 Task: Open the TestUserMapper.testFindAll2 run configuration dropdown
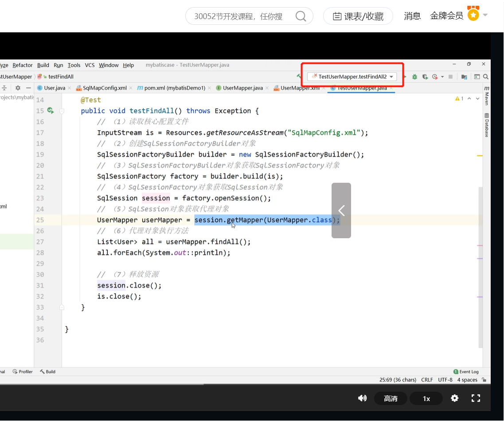coord(352,77)
